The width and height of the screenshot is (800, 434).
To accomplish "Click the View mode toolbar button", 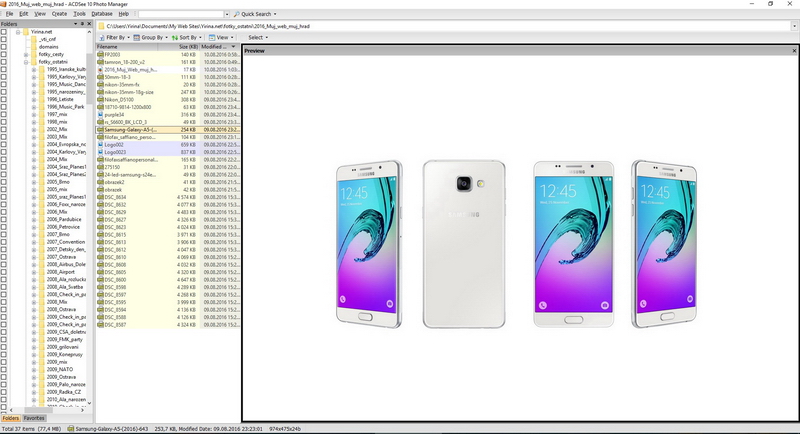I will [223, 37].
